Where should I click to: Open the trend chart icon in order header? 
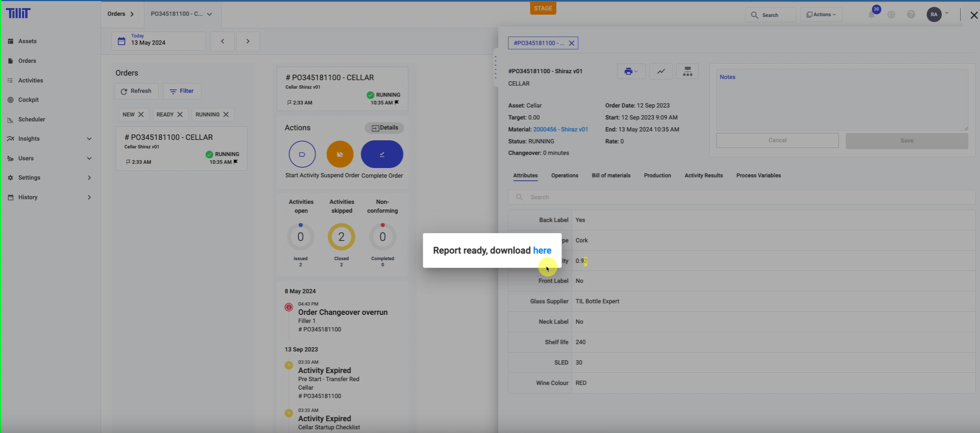pyautogui.click(x=661, y=71)
